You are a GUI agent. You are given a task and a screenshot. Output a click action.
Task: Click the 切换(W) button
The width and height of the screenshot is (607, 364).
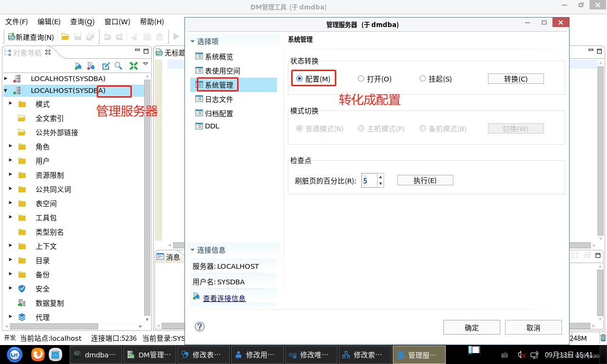coord(516,128)
